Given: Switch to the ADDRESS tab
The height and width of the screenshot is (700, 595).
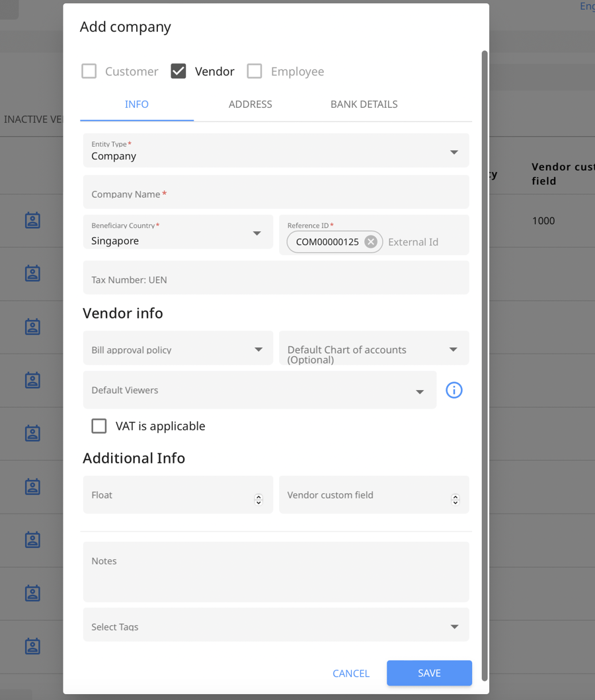Looking at the screenshot, I should [x=250, y=104].
